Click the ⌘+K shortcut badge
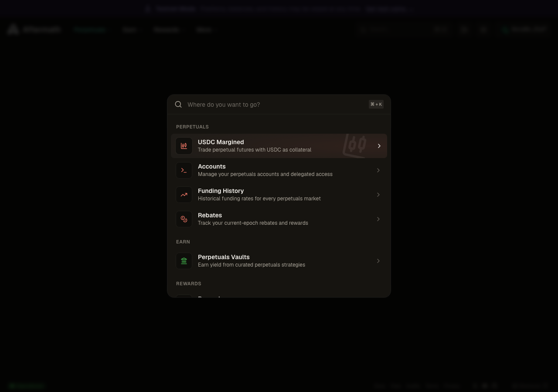 376,104
